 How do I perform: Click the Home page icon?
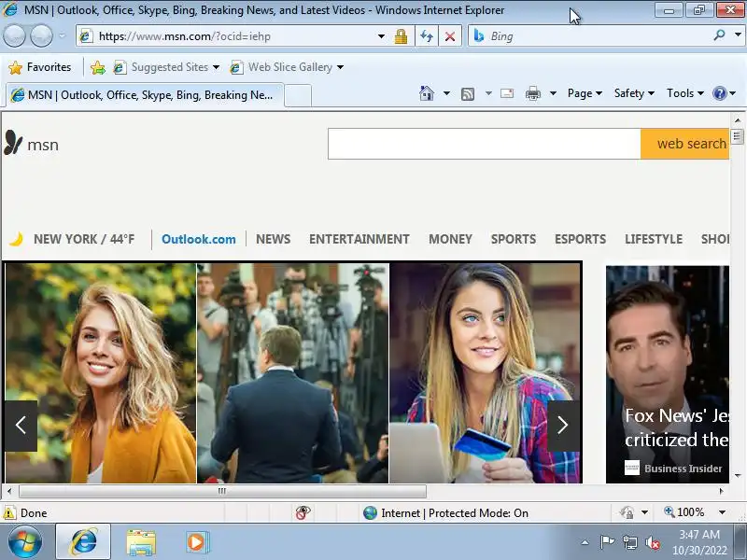click(427, 93)
